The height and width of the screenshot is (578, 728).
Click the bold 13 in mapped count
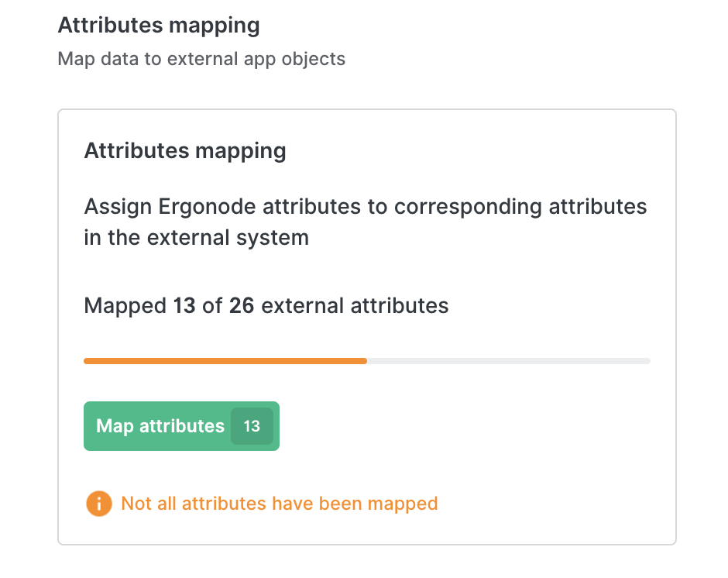pyautogui.click(x=184, y=306)
